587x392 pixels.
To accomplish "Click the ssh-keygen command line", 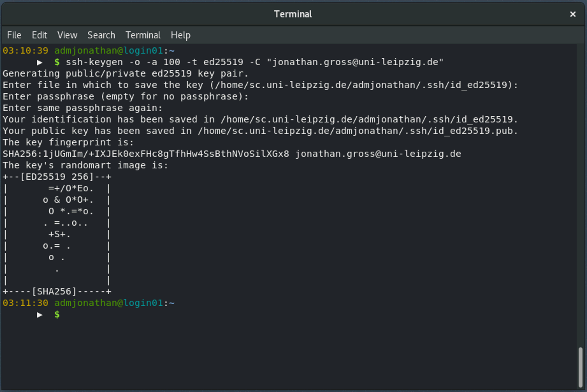I will point(254,62).
